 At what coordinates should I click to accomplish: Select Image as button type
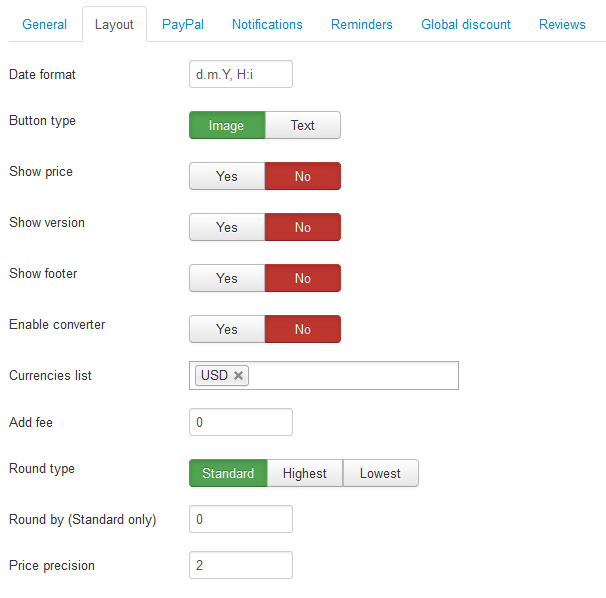227,125
